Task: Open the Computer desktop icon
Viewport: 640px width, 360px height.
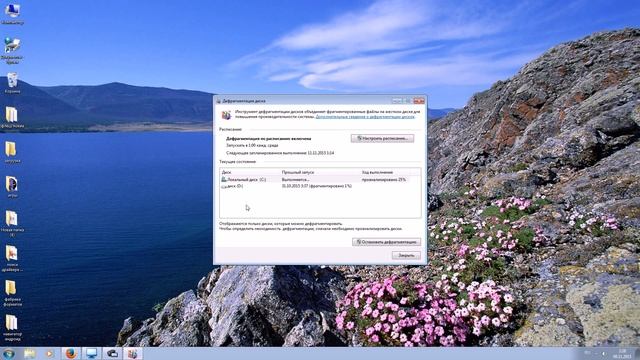Action: click(x=12, y=12)
